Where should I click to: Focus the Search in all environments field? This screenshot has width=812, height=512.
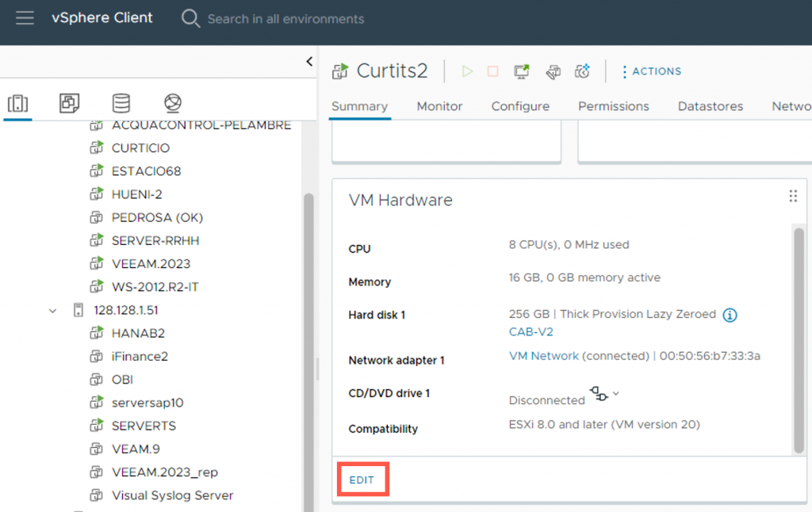click(x=285, y=19)
